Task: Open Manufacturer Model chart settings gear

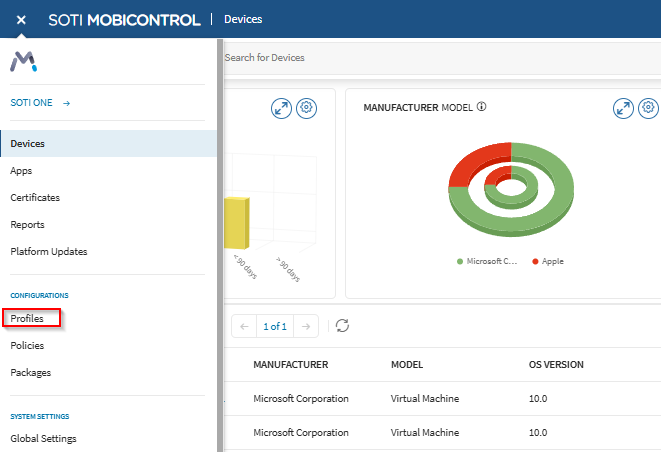Action: tap(648, 108)
